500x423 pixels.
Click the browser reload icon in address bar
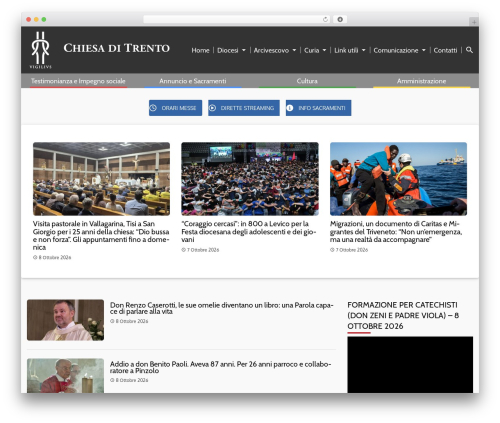click(325, 19)
